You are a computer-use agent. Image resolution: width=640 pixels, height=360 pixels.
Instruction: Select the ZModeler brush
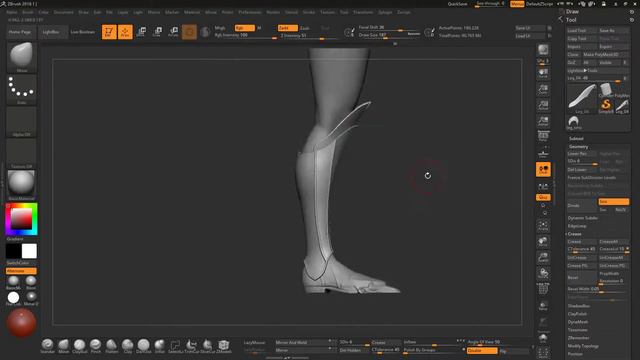(x=223, y=346)
